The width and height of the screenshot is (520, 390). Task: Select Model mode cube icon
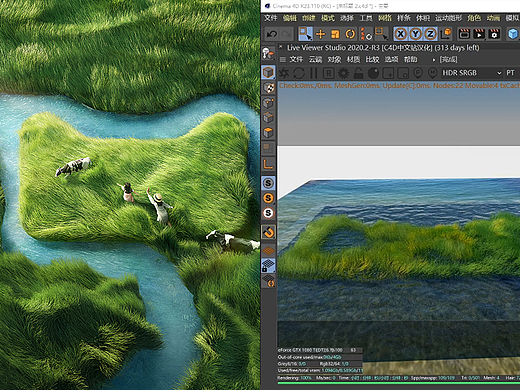[268, 72]
